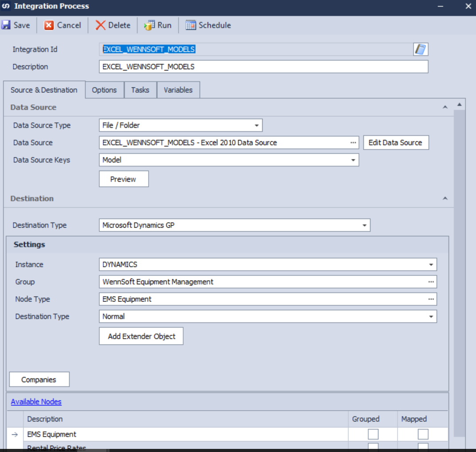Click the red Cancel icon
This screenshot has height=452, width=476.
click(48, 25)
